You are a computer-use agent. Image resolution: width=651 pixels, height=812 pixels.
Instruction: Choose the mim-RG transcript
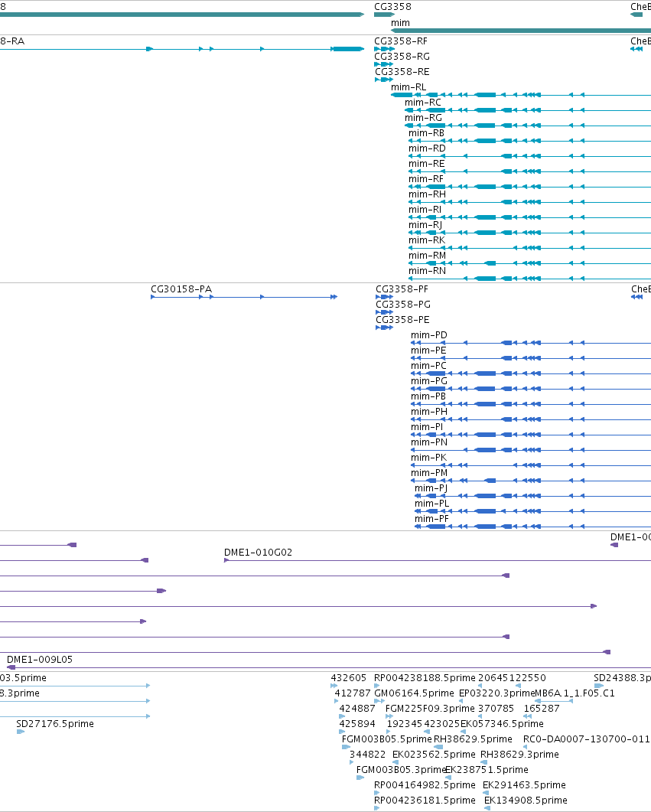[x=423, y=118]
